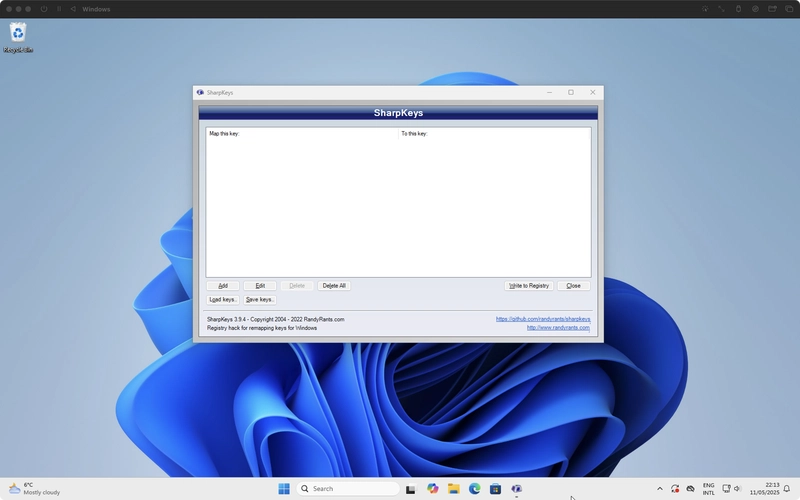The image size is (800, 500).
Task: Open Task View on the taskbar
Action: click(411, 489)
